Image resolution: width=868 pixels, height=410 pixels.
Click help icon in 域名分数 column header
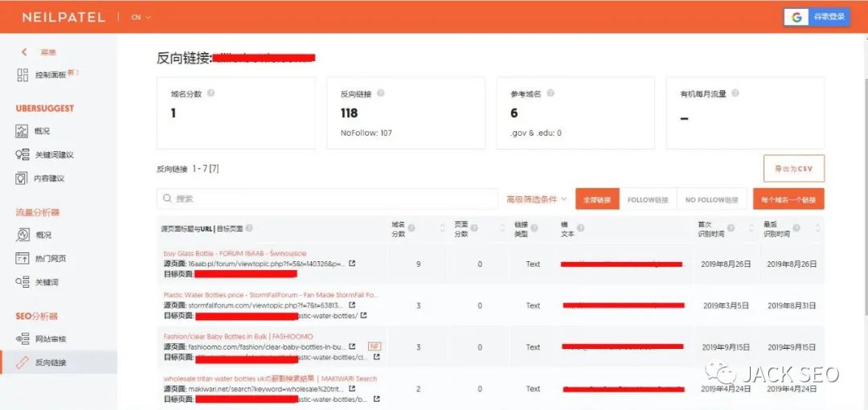coord(411,228)
